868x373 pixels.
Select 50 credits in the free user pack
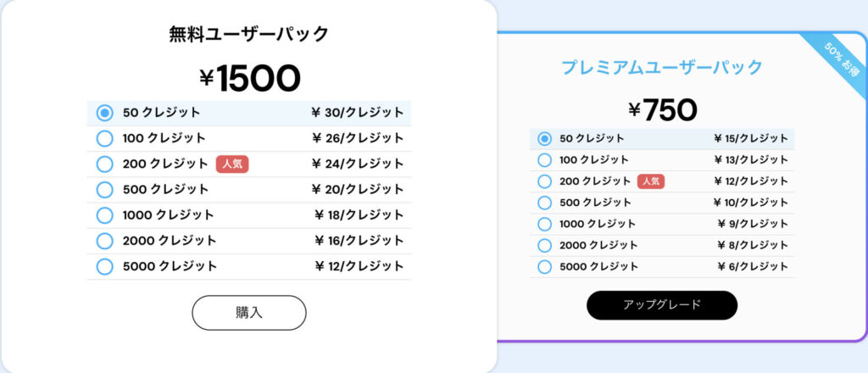(x=105, y=113)
